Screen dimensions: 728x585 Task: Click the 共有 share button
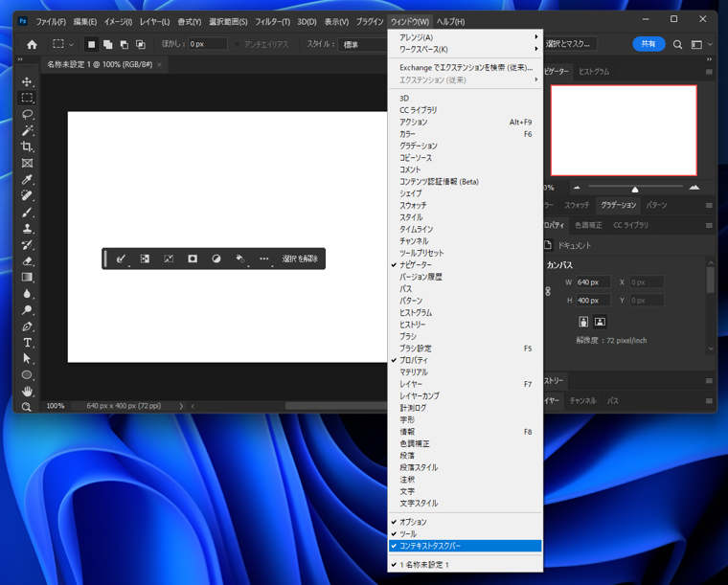click(648, 44)
